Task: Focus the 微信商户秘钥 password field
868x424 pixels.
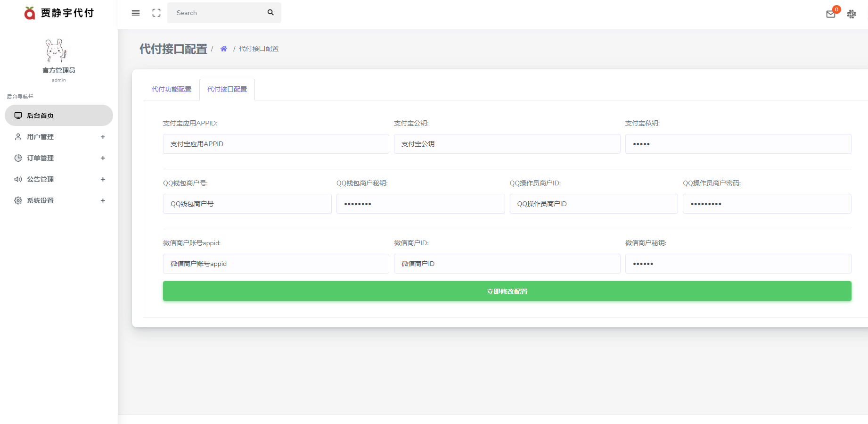Action: [x=738, y=264]
